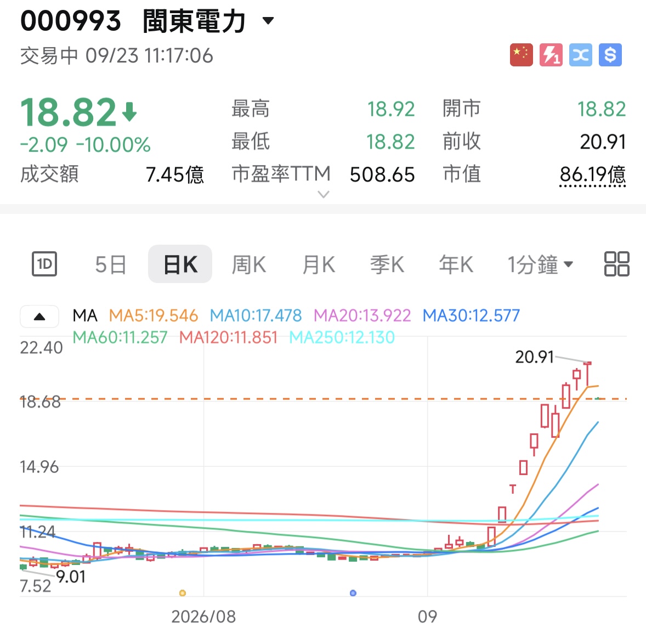This screenshot has height=644, width=646.
Task: Tap the 市盈率TTM value 508.65
Action: (x=382, y=174)
